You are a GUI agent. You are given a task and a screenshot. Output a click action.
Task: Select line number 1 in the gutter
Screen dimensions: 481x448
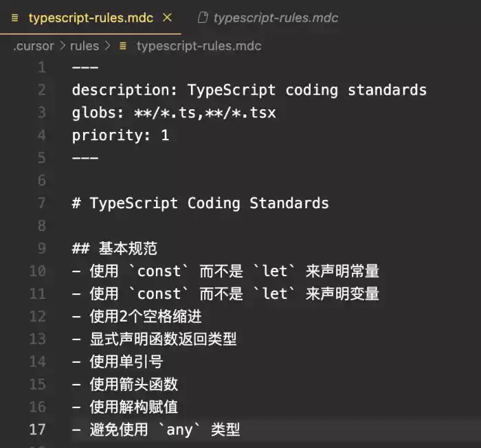[42, 67]
